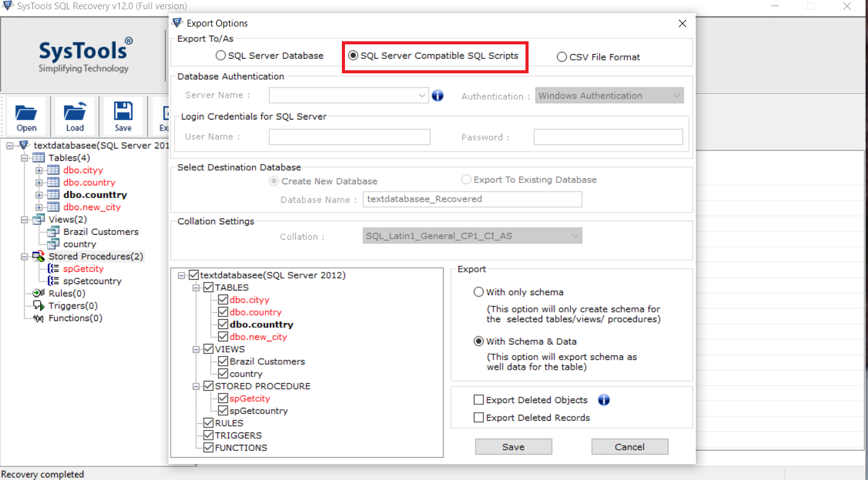Click the Server Name info icon

(x=437, y=96)
